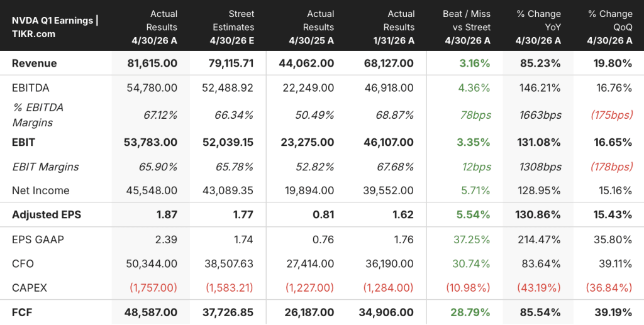Select the Adjusted EPS row label
The width and height of the screenshot is (644, 325).
[47, 214]
